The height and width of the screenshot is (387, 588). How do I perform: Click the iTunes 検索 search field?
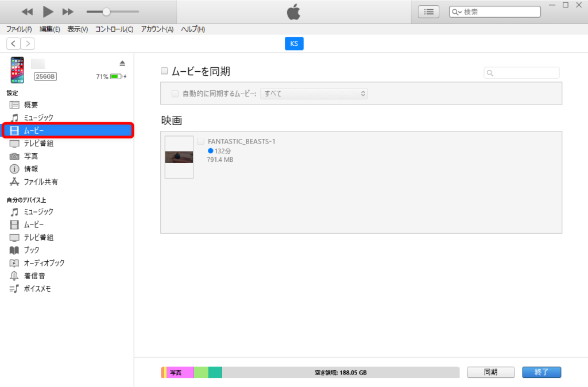494,12
